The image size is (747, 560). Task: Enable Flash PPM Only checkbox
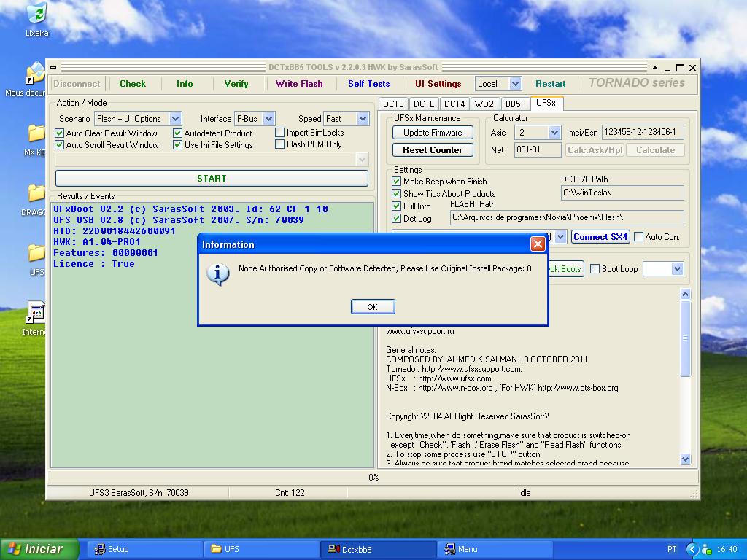point(280,144)
